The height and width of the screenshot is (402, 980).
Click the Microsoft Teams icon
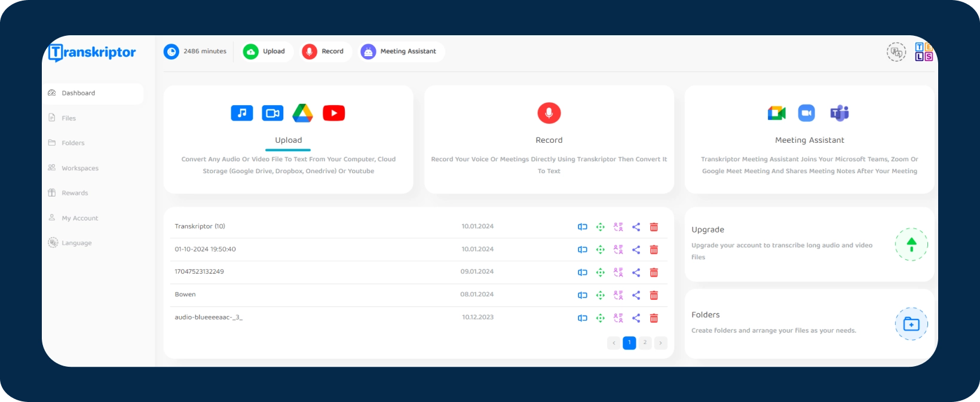pyautogui.click(x=840, y=113)
